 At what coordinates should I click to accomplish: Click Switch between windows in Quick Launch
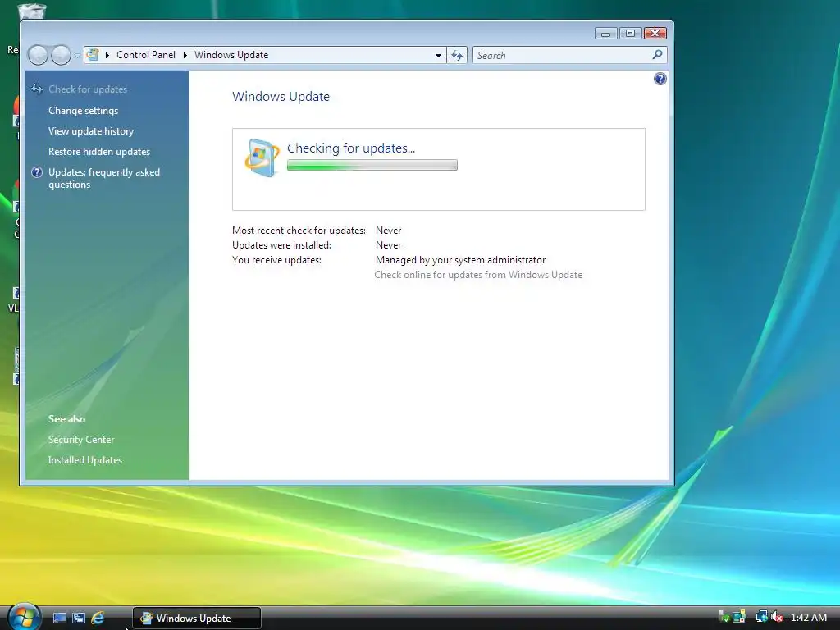pos(79,619)
